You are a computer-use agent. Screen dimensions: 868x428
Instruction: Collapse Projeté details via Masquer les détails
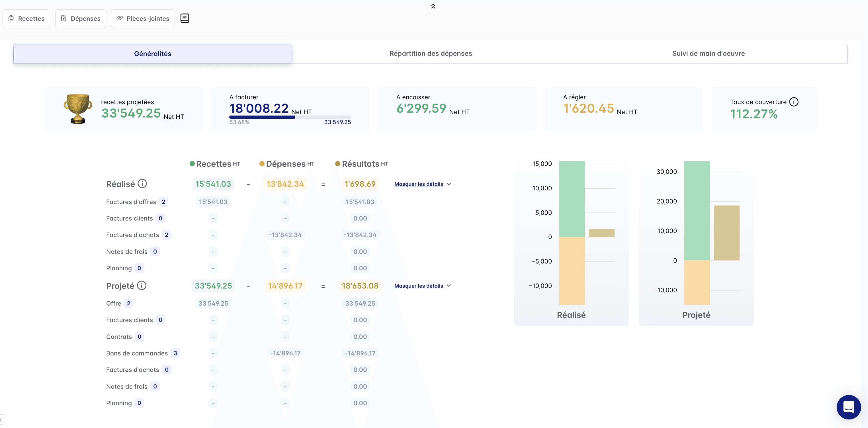(419, 286)
